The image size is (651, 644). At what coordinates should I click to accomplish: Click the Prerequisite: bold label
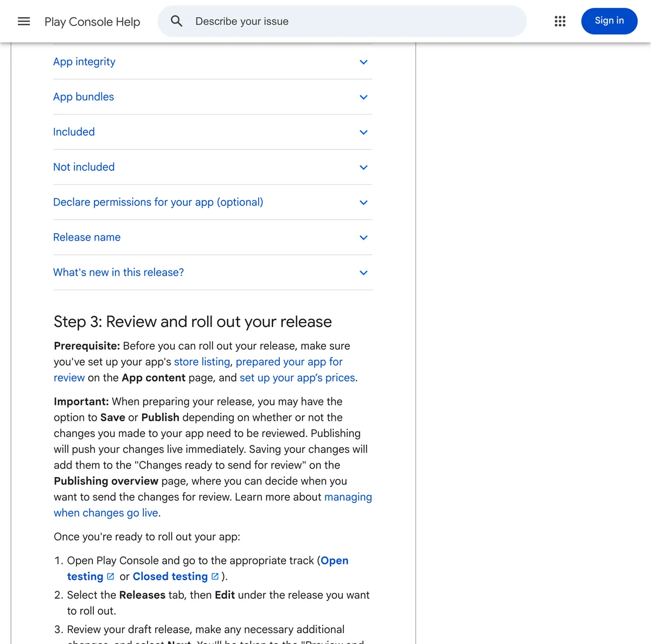(87, 346)
